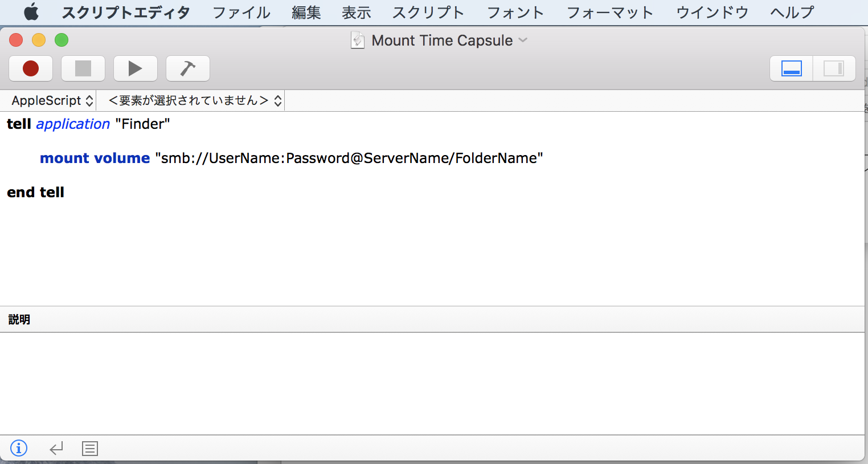Show the description info pane
The width and height of the screenshot is (868, 464).
pyautogui.click(x=19, y=449)
